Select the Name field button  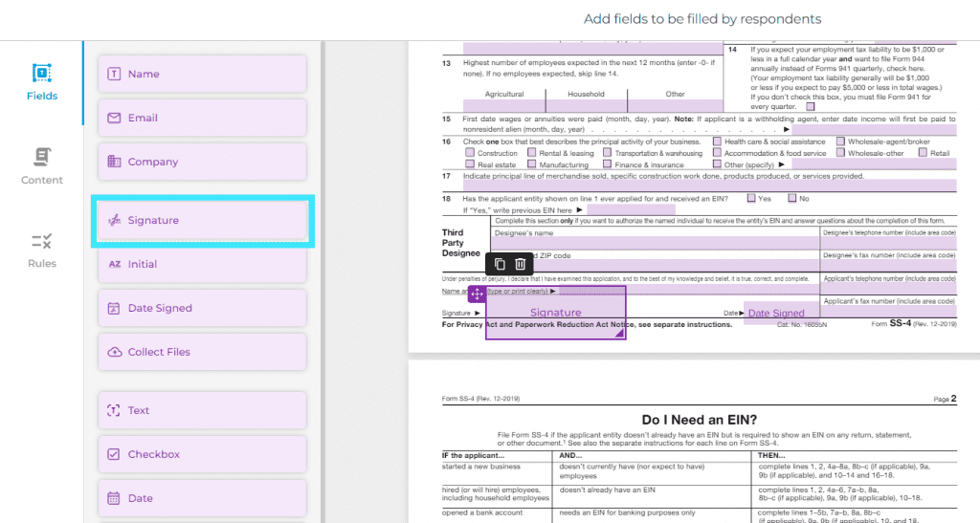coord(202,74)
